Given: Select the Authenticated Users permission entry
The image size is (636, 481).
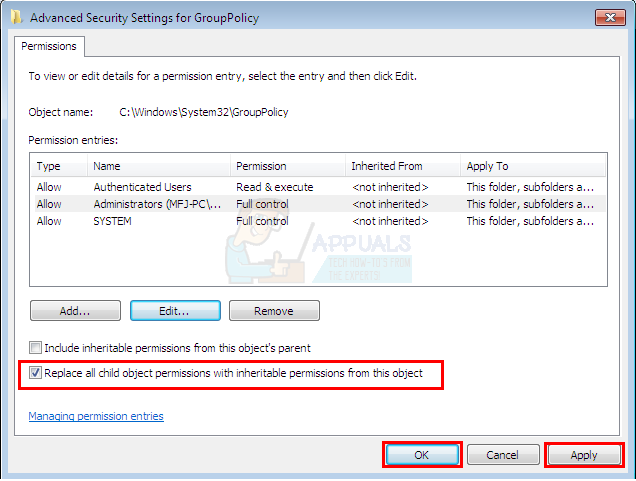Looking at the screenshot, I should tap(142, 187).
